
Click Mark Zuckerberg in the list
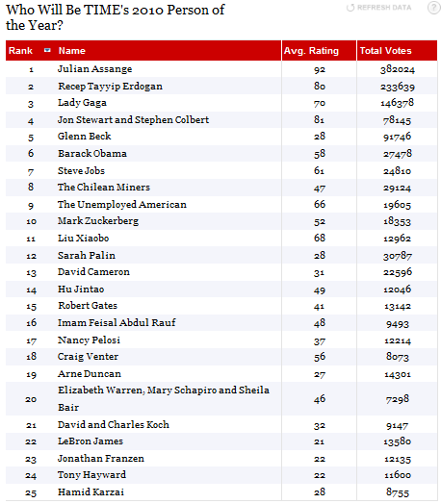(x=98, y=221)
